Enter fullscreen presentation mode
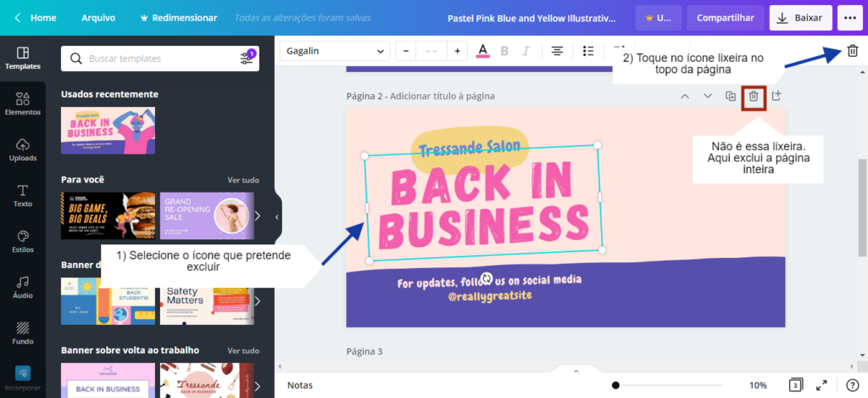 click(x=821, y=385)
